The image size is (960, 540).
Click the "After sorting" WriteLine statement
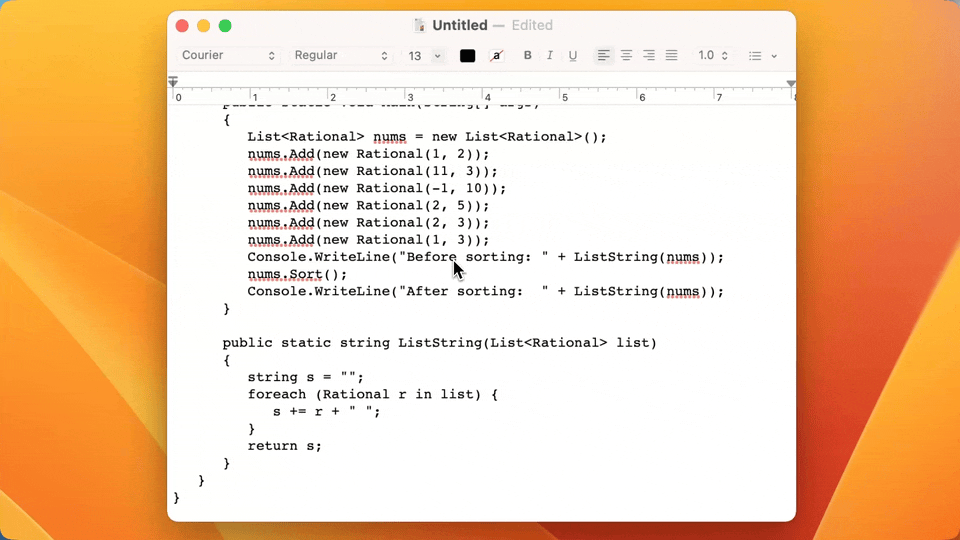[x=486, y=291]
